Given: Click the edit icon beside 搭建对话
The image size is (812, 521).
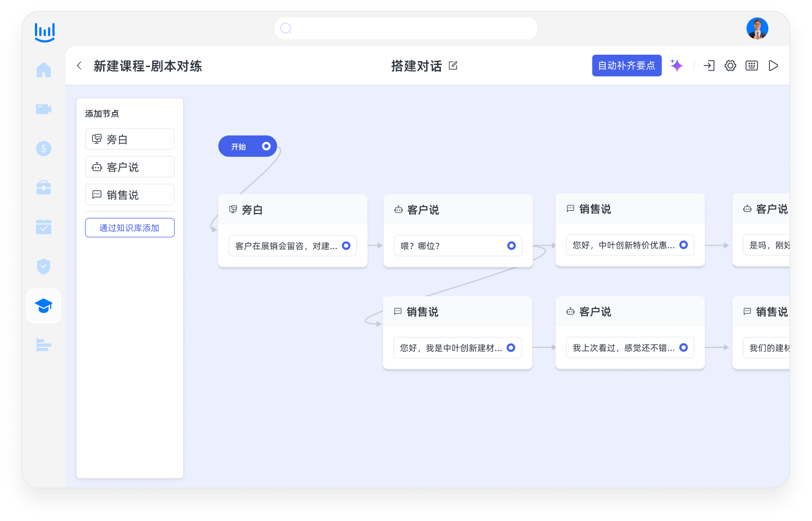Looking at the screenshot, I should 453,66.
